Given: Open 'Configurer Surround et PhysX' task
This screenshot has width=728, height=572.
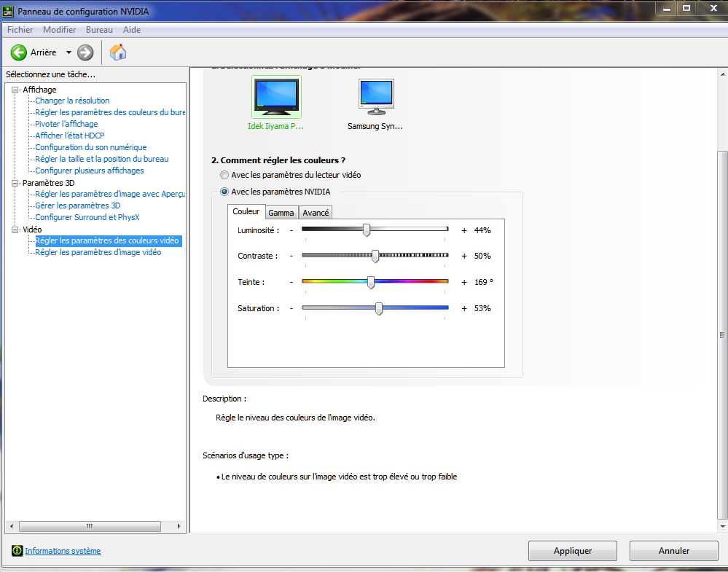Looking at the screenshot, I should pos(87,217).
